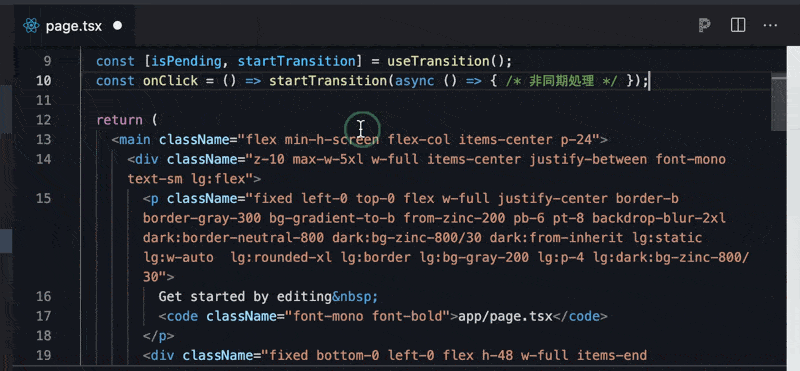This screenshot has height=371, width=800.
Task: Click line number 12 in the gutter
Action: click(43, 120)
